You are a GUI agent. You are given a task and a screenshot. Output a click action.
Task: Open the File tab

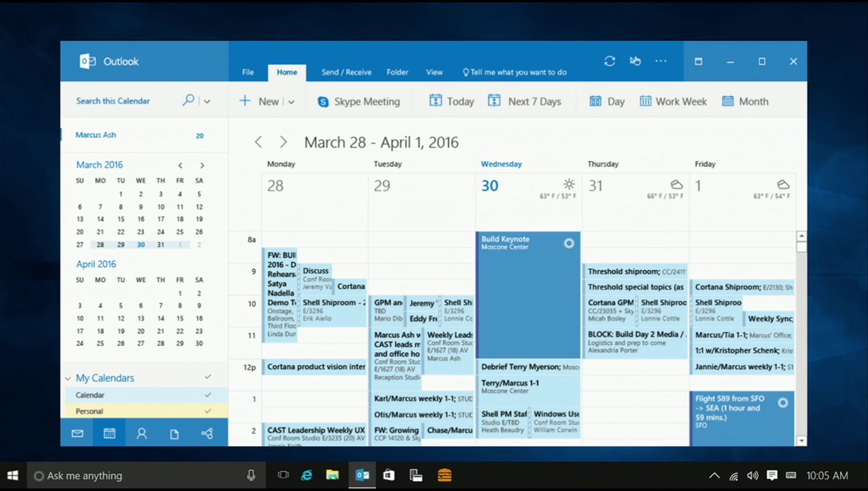point(248,72)
